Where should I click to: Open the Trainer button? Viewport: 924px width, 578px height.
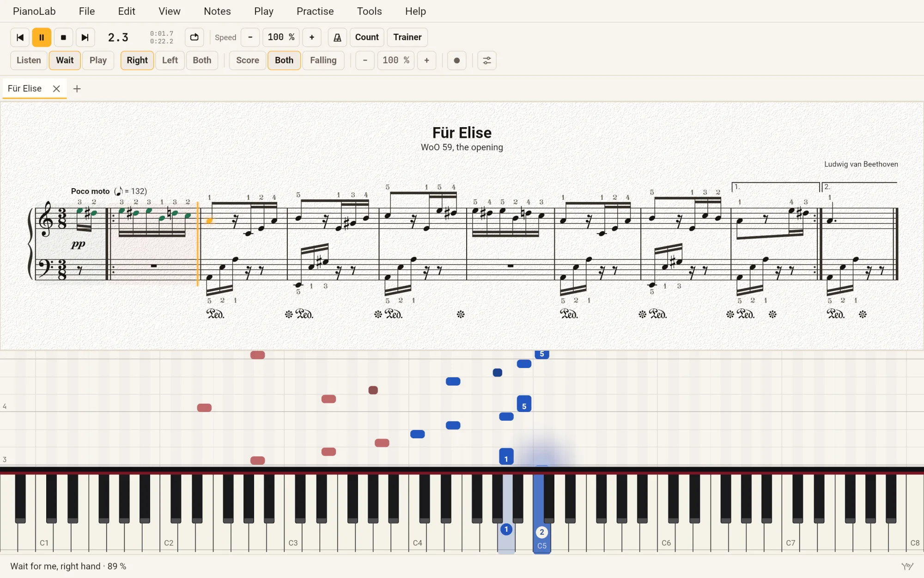[407, 37]
